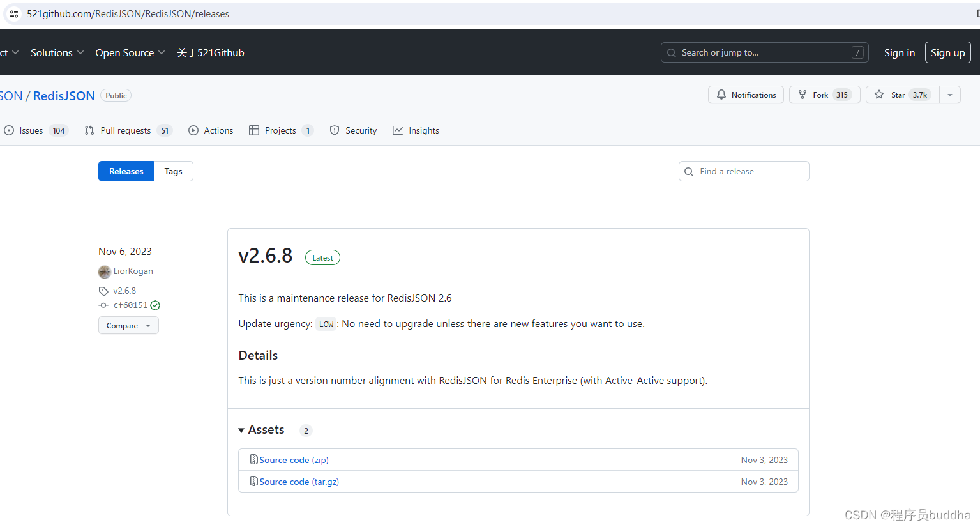Click the Public badge label
Viewport: 980px width, 527px height.
coord(116,95)
